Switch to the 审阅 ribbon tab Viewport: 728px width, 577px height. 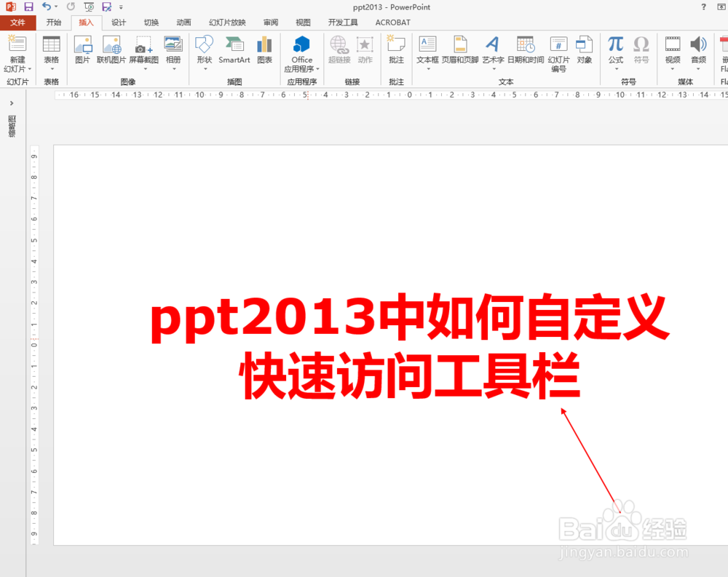[x=271, y=23]
